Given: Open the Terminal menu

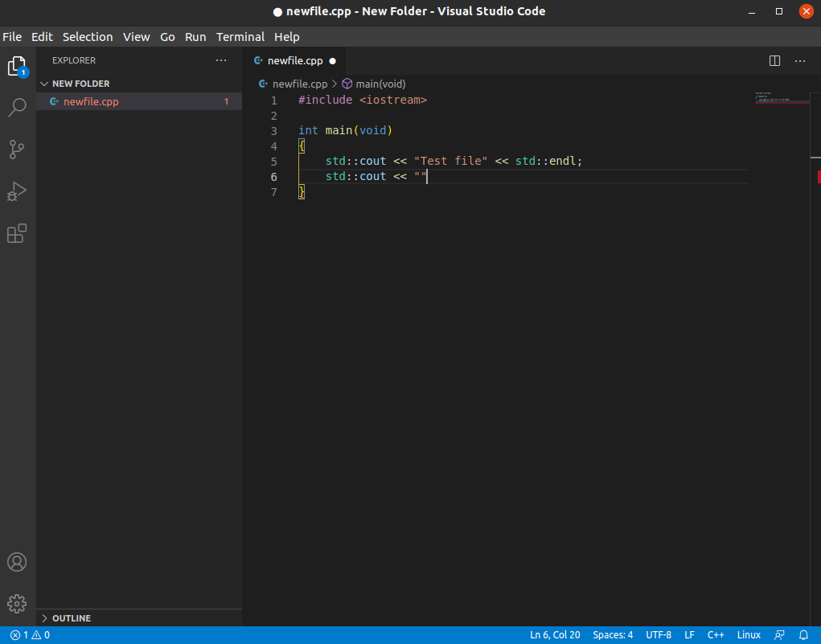Looking at the screenshot, I should click(240, 37).
